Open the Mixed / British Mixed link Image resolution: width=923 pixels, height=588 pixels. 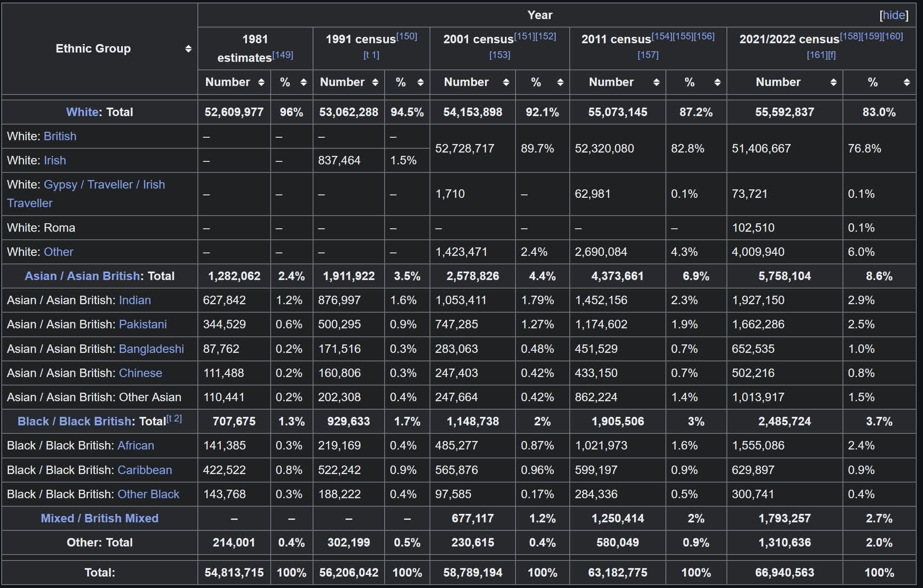tap(100, 518)
